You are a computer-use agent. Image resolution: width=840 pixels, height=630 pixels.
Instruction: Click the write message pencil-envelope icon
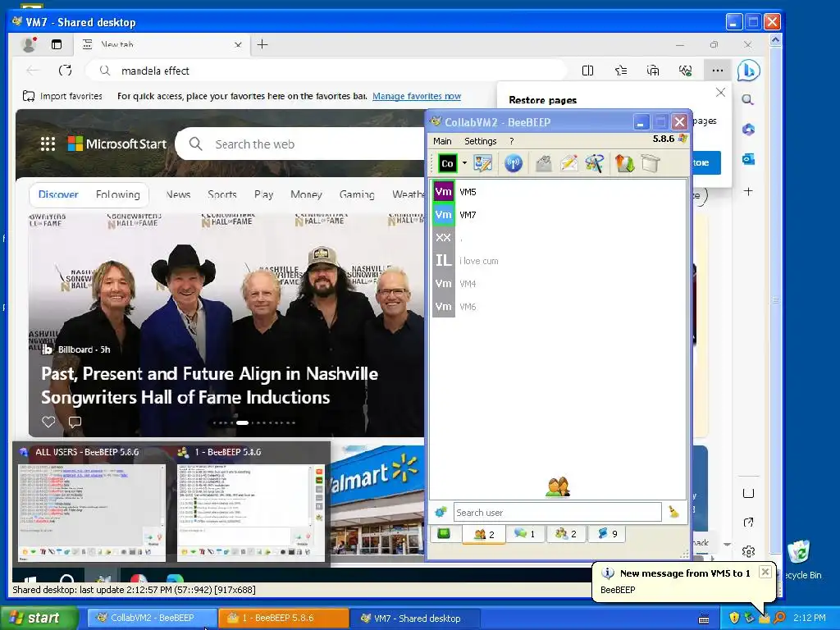[x=569, y=163]
